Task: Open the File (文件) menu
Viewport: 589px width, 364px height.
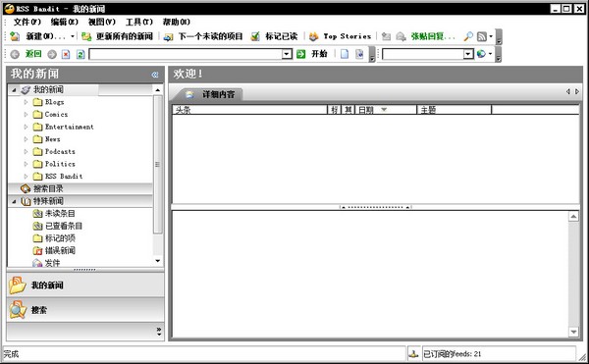Action: [x=27, y=22]
